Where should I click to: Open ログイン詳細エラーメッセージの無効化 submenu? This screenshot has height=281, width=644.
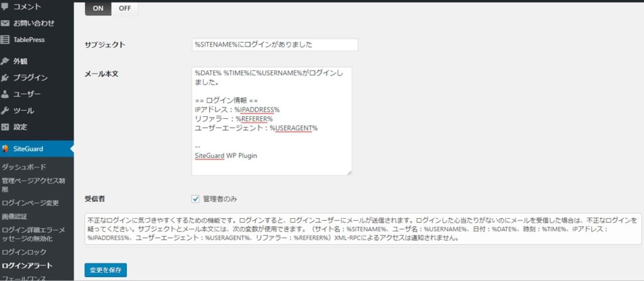click(33, 234)
